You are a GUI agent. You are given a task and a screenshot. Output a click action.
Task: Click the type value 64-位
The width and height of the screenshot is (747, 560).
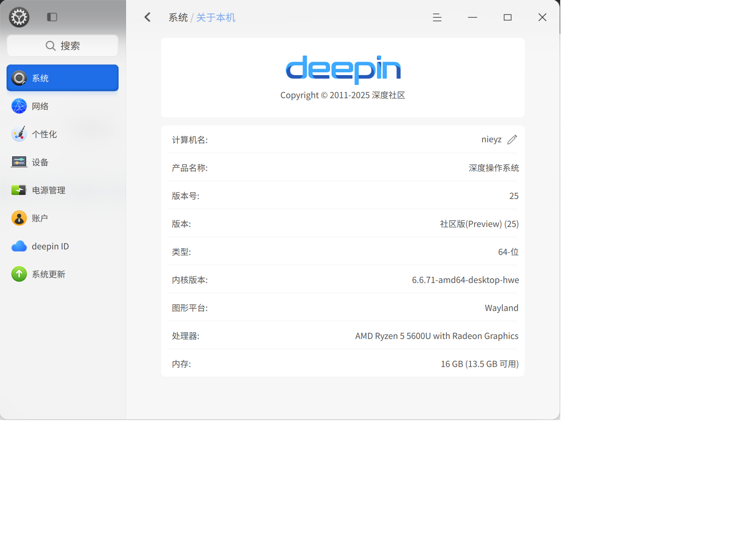coord(508,252)
